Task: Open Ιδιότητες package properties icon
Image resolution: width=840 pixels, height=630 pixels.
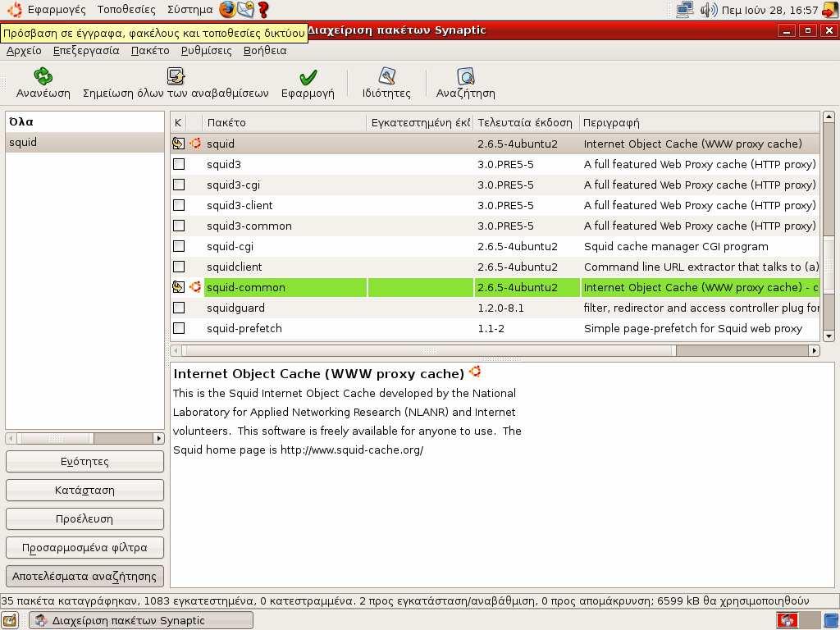Action: pos(386,76)
